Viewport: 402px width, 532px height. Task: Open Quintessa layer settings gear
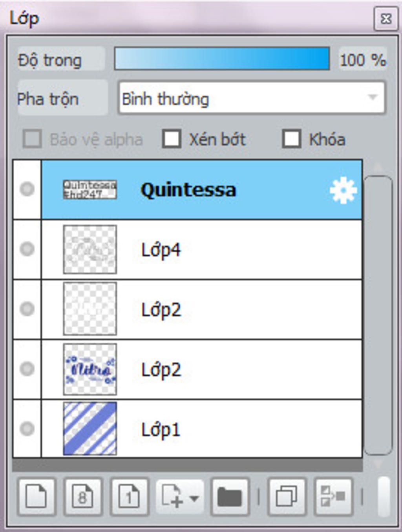click(x=343, y=190)
